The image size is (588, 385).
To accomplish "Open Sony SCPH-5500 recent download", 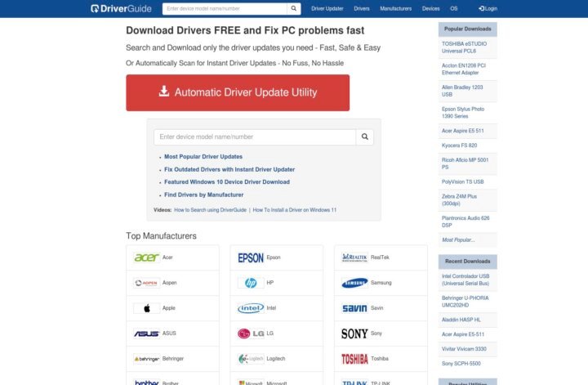I will pos(468,364).
